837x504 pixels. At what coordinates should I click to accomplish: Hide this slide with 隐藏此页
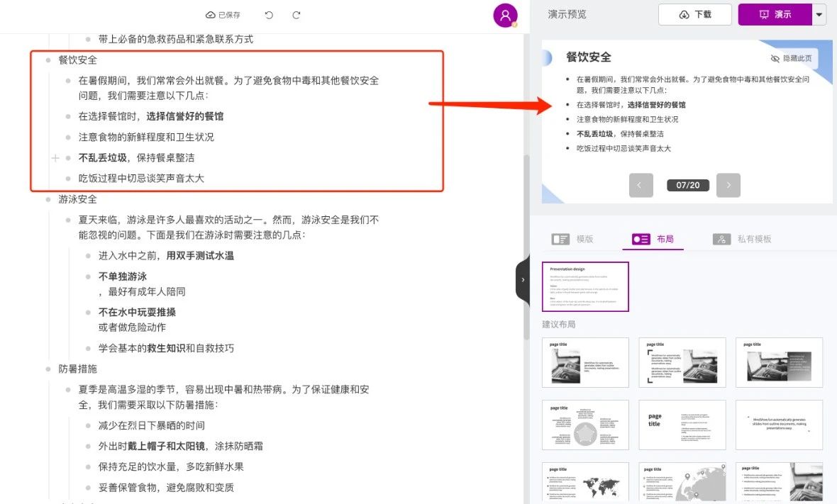[791, 58]
